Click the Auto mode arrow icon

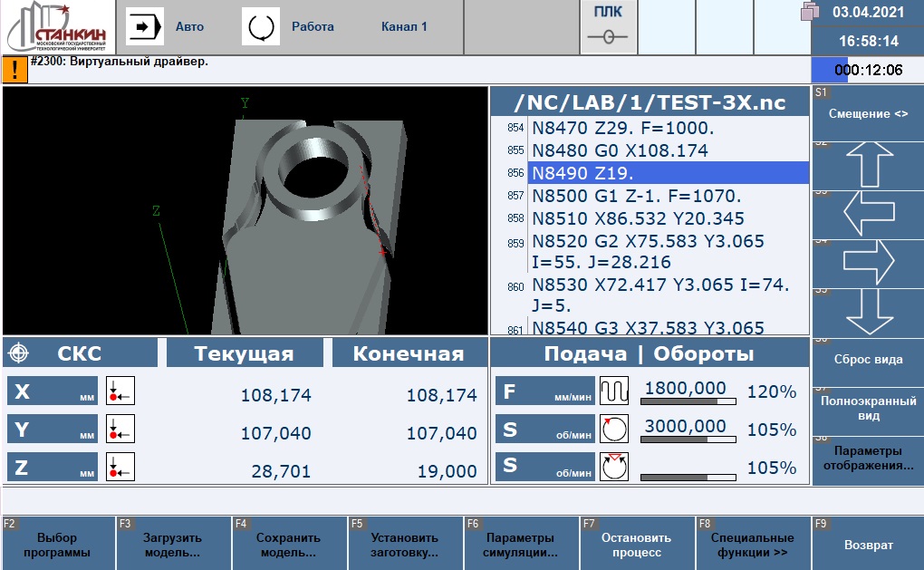(143, 27)
